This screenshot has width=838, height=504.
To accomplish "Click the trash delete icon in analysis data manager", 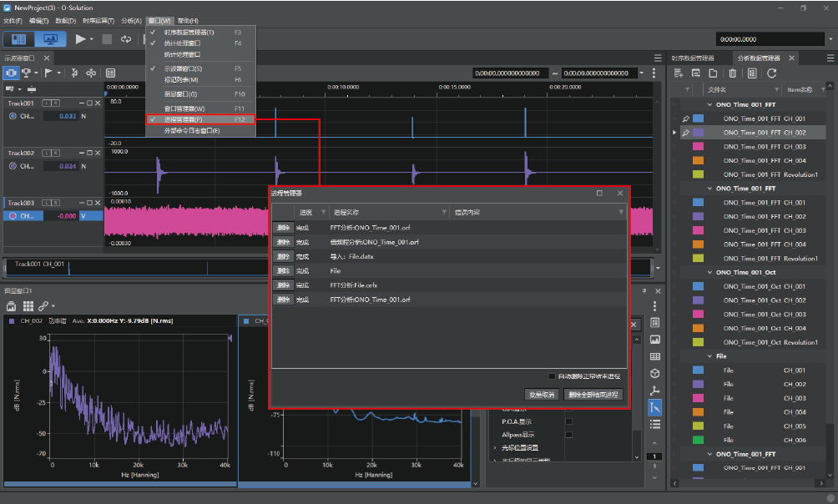I will click(732, 73).
